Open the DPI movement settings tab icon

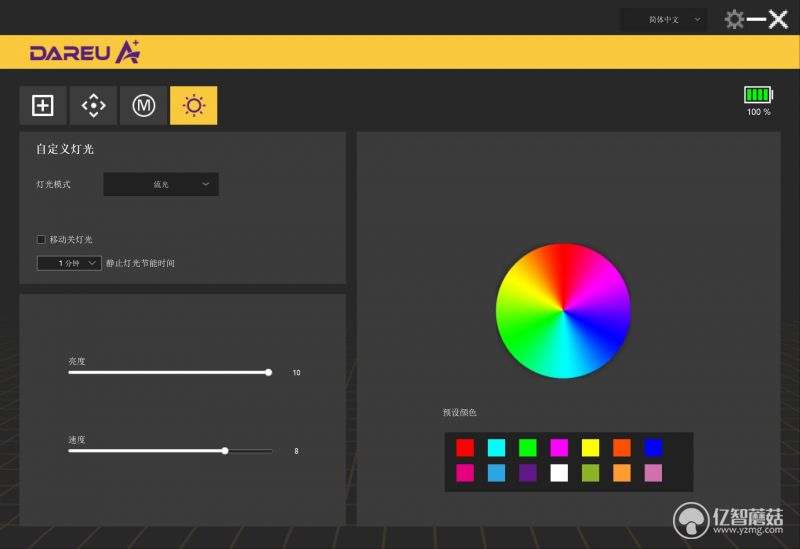coord(93,106)
